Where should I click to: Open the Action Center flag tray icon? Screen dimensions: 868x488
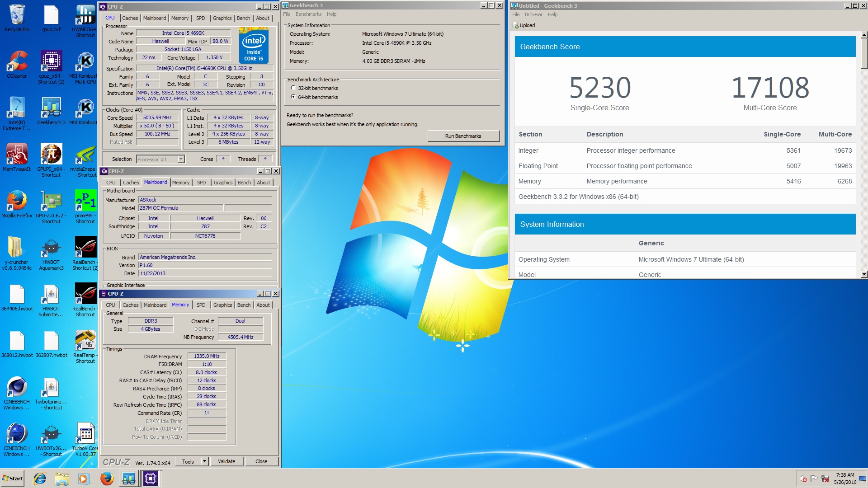[814, 479]
